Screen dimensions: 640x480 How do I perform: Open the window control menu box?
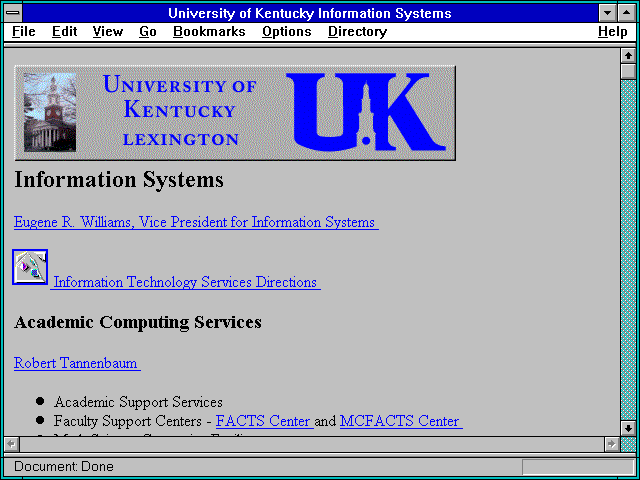pos(13,13)
